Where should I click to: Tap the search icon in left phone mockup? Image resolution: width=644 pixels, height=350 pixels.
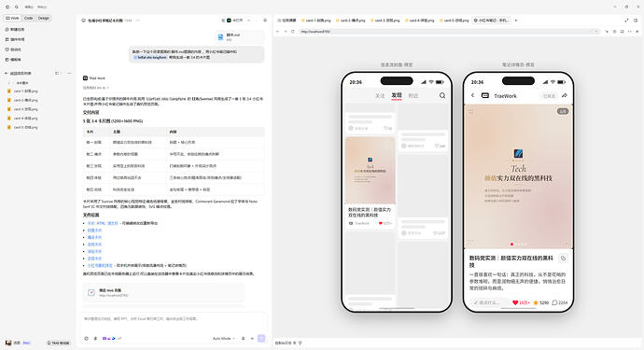coord(442,95)
